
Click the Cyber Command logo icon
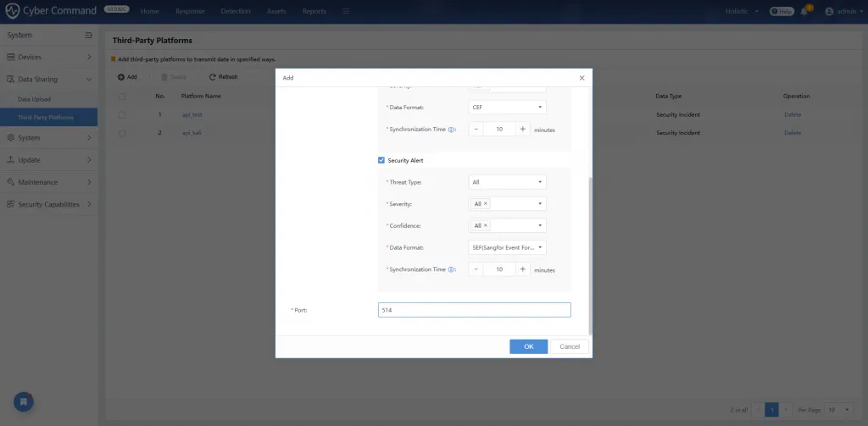12,11
